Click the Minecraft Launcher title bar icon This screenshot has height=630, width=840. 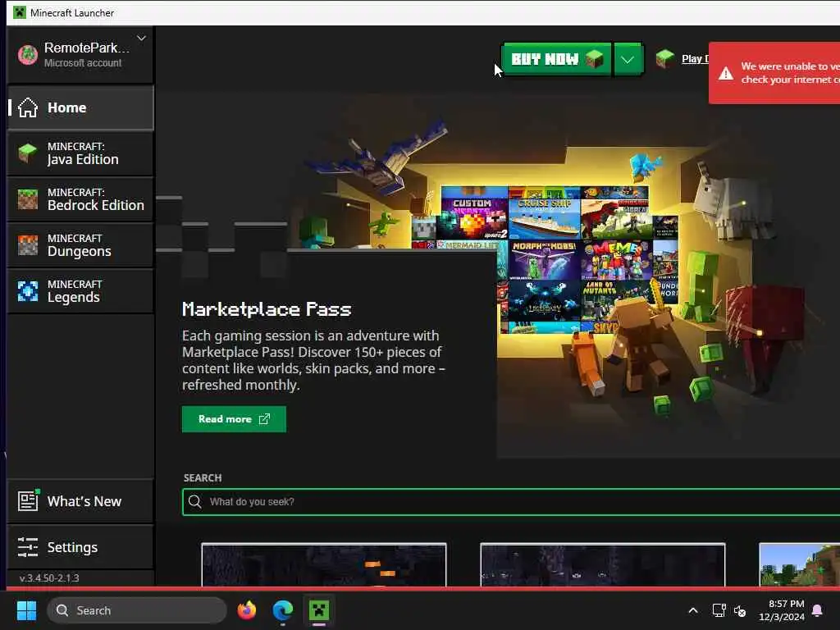tap(20, 12)
